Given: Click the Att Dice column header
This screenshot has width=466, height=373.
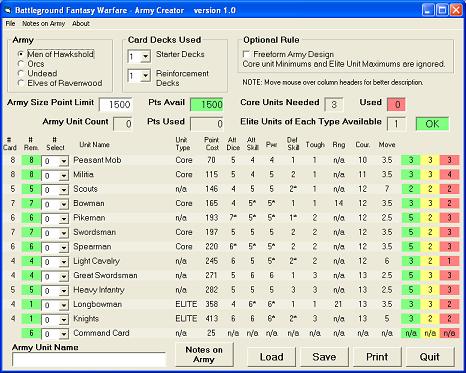Looking at the screenshot, I should [233, 144].
